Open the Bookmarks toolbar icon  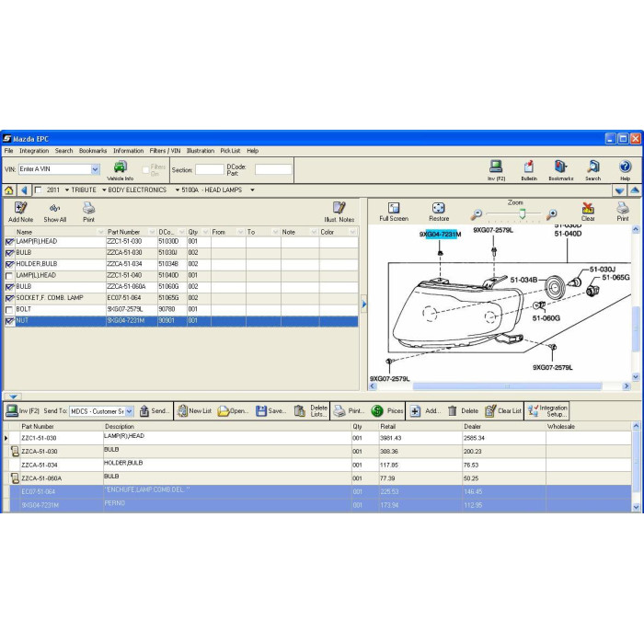pos(560,170)
